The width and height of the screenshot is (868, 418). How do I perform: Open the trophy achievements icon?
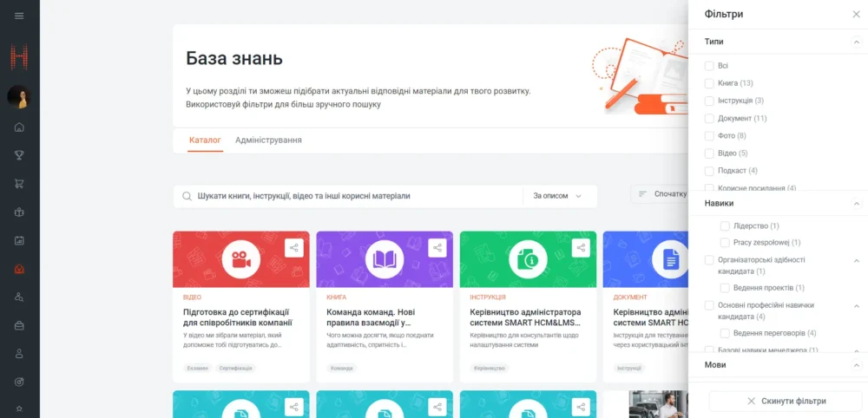(19, 155)
